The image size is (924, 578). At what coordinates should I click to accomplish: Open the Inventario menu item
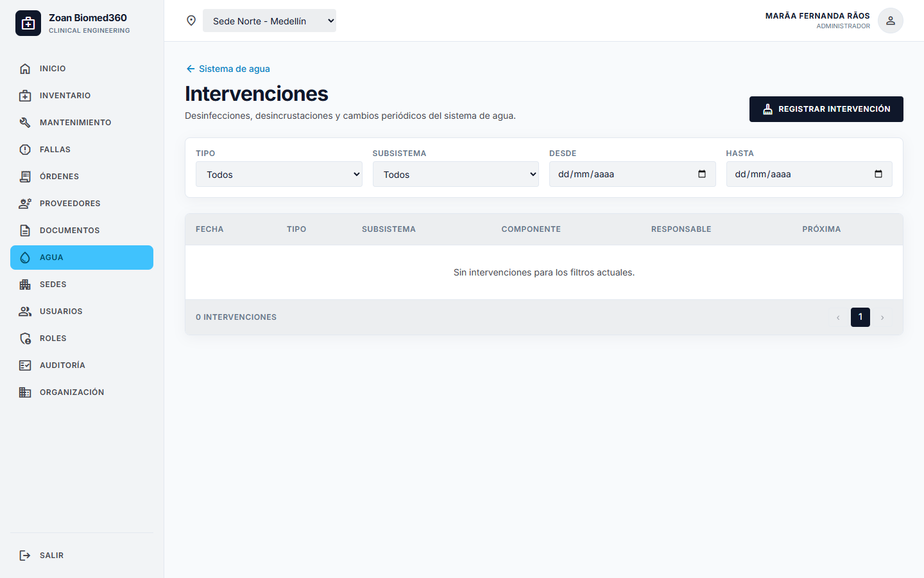tap(81, 96)
